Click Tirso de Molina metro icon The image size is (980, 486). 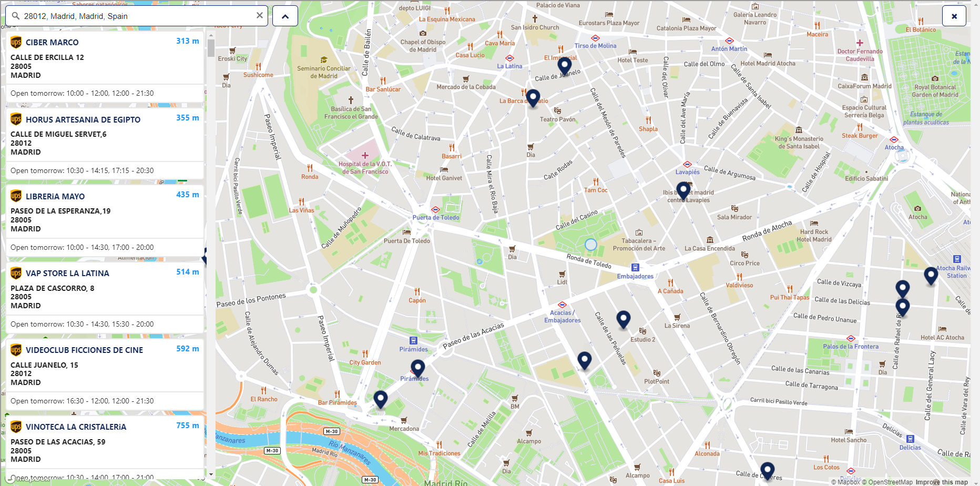tap(595, 38)
